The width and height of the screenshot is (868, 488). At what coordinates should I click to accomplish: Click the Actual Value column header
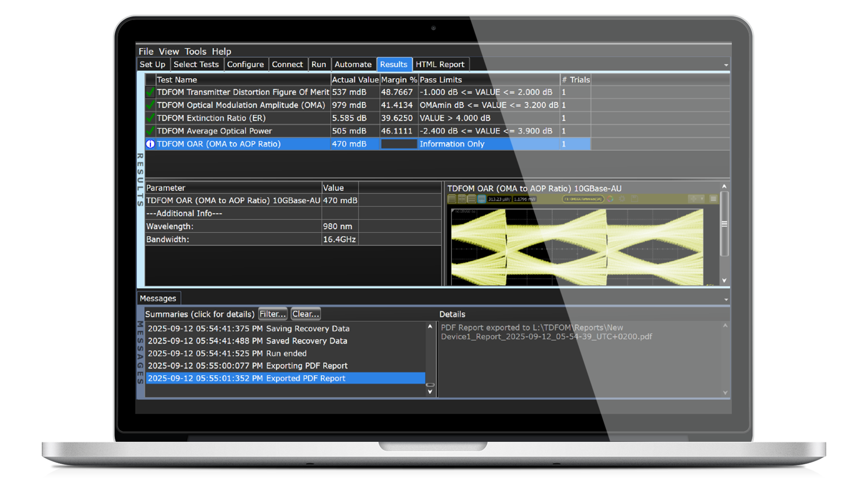355,80
